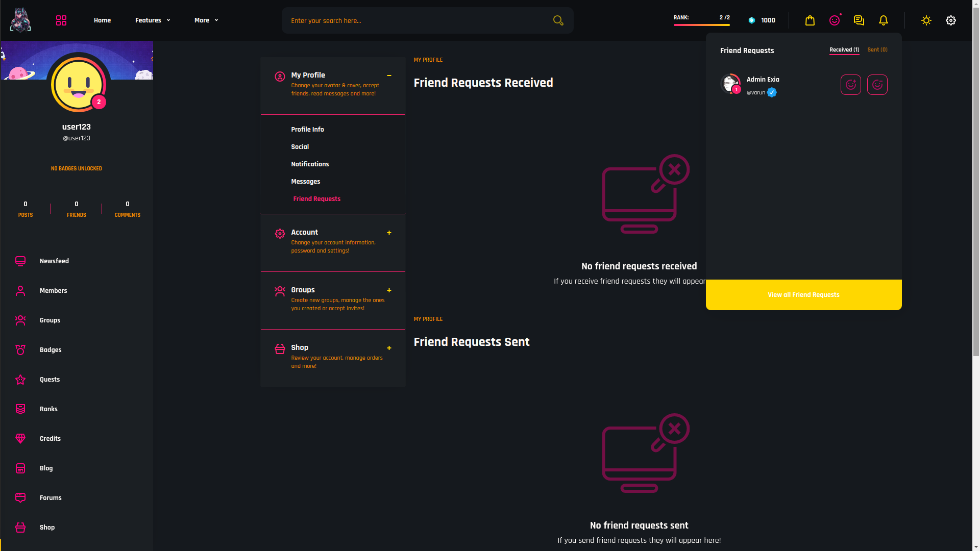Open the messages chat icon in header
Viewport: 980px width, 551px height.
[859, 20]
